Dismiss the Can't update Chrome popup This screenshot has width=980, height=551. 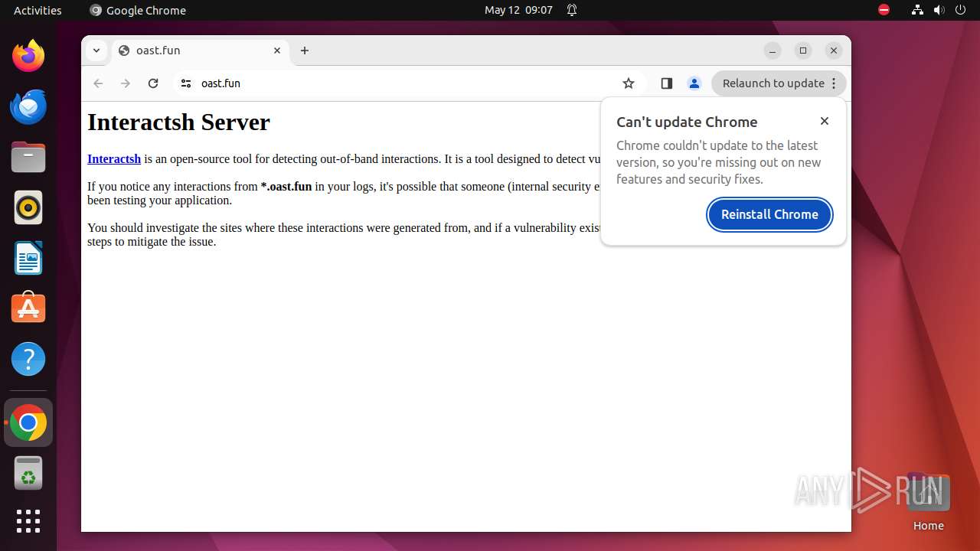pyautogui.click(x=825, y=121)
